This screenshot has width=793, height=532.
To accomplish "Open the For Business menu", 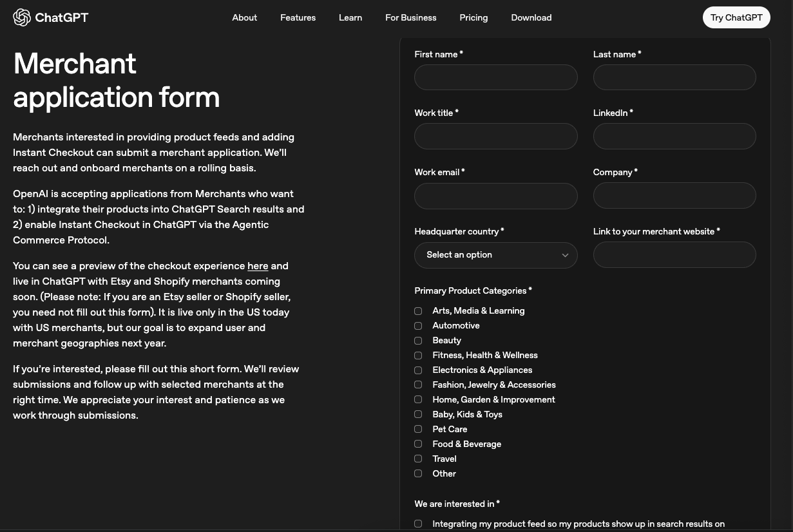I will point(411,17).
